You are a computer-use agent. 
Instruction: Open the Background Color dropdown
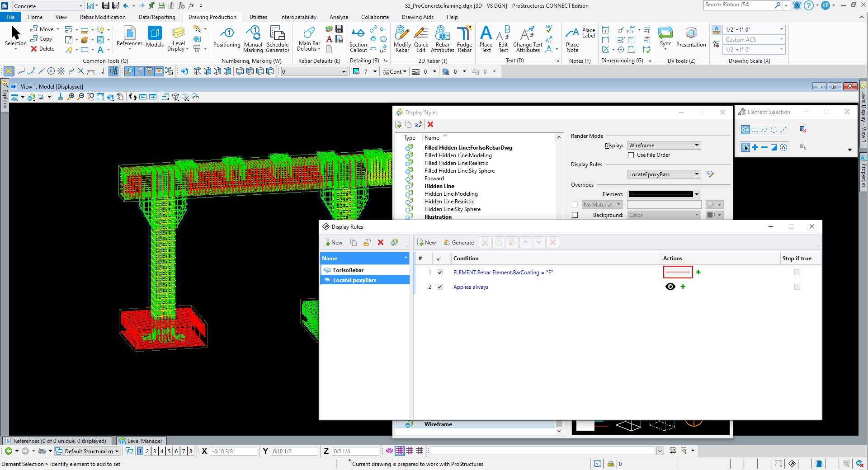[x=664, y=215]
